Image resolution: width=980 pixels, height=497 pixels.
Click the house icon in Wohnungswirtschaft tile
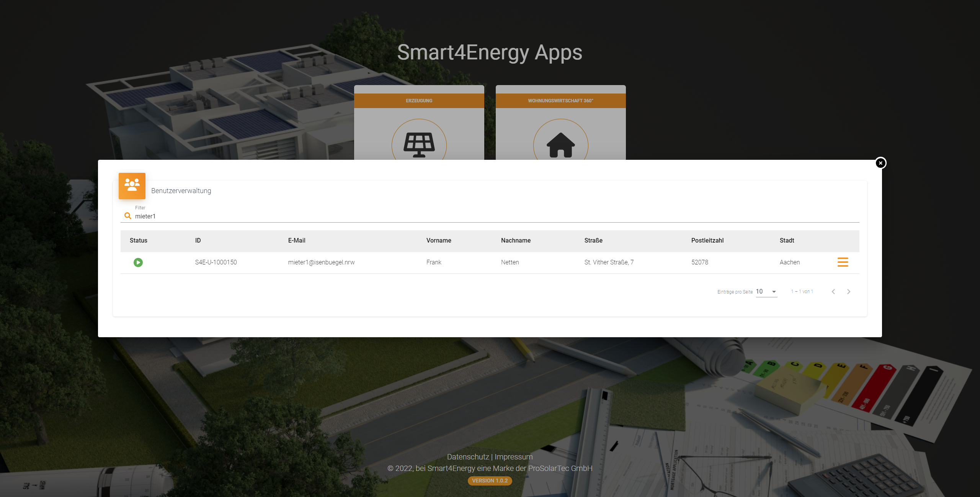561,145
